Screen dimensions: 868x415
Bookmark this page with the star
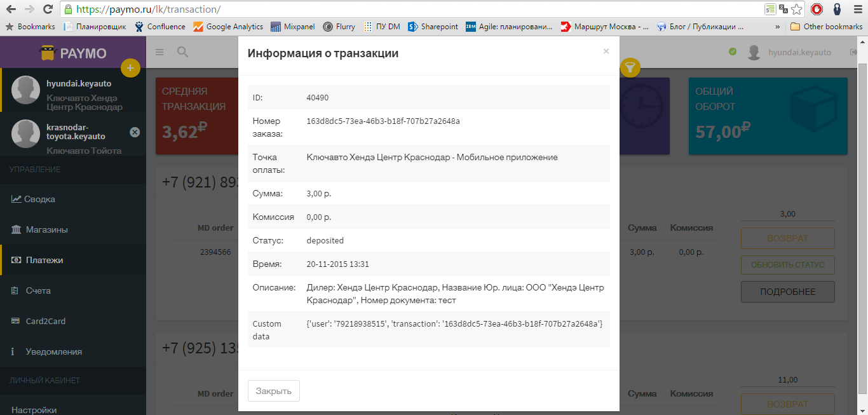coord(797,10)
